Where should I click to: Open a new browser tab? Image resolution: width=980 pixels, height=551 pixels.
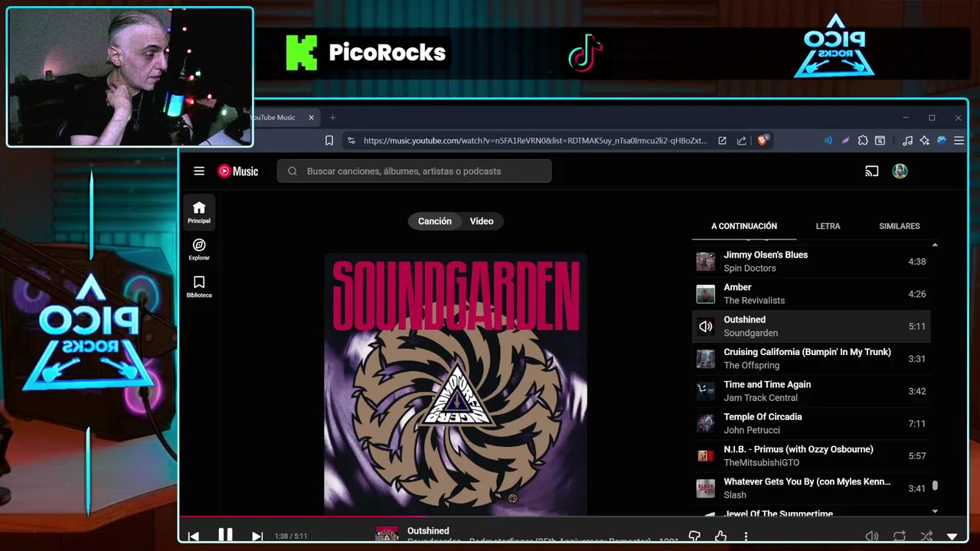[332, 118]
